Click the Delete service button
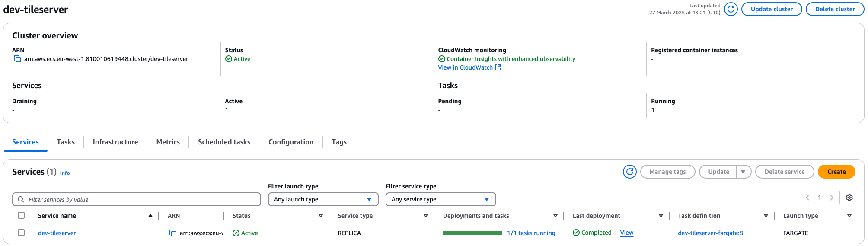This screenshot has width=868, height=246. point(785,172)
